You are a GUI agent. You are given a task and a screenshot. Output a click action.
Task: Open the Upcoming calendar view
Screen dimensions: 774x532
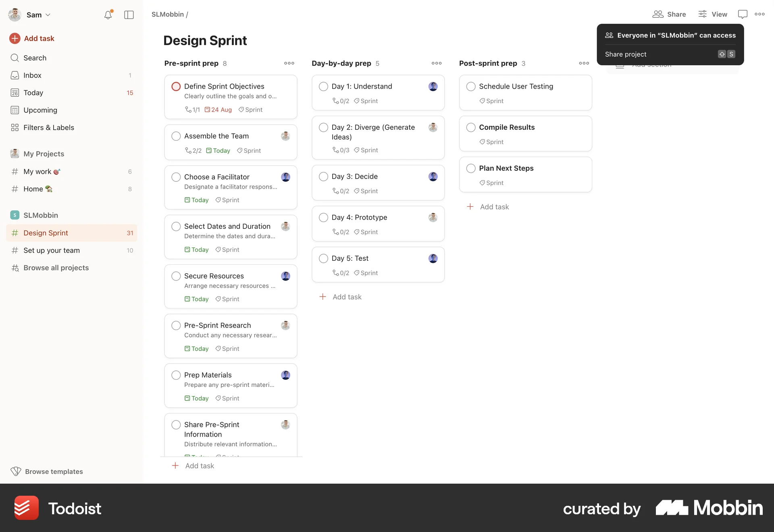tap(40, 110)
